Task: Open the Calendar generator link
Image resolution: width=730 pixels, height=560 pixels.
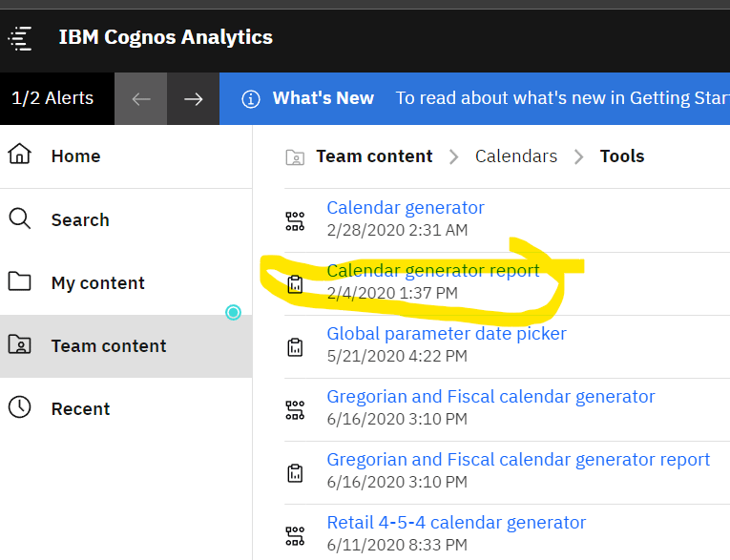Action: pyautogui.click(x=406, y=208)
